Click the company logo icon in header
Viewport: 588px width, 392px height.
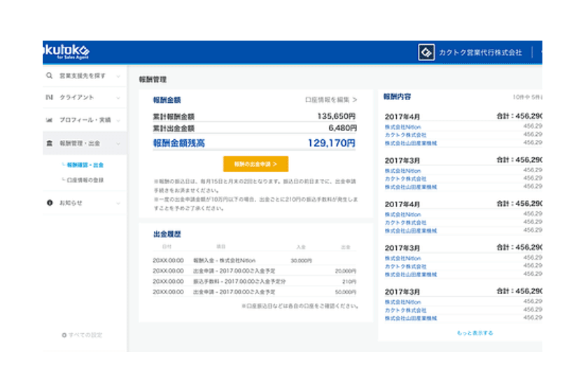tap(426, 52)
